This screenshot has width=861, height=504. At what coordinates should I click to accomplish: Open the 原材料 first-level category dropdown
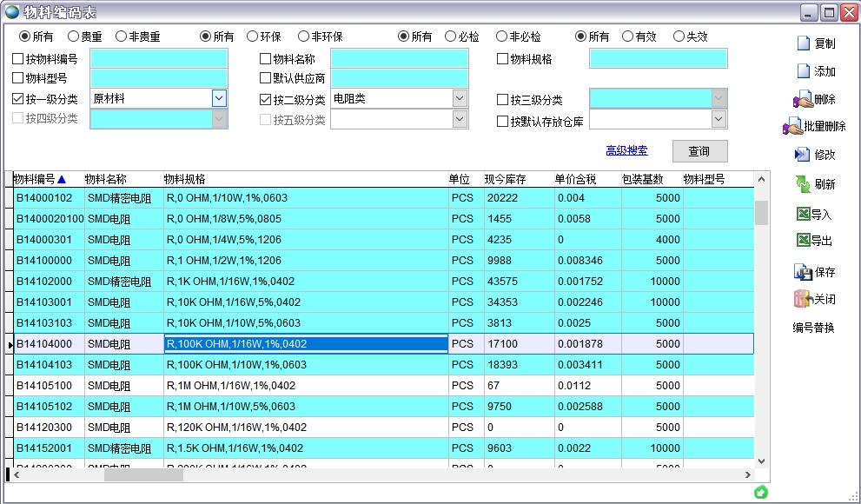[219, 98]
